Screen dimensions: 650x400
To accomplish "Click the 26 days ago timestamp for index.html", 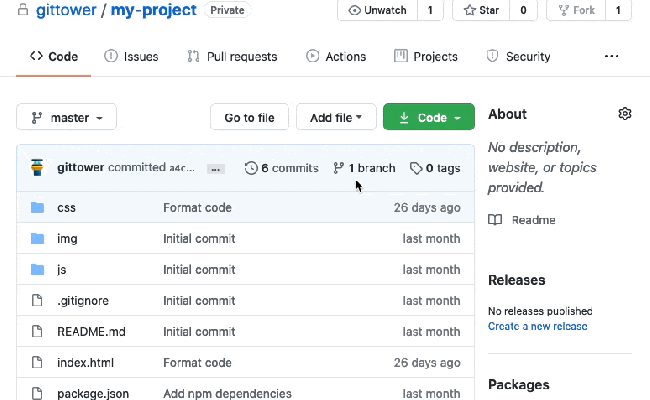I will tap(427, 363).
